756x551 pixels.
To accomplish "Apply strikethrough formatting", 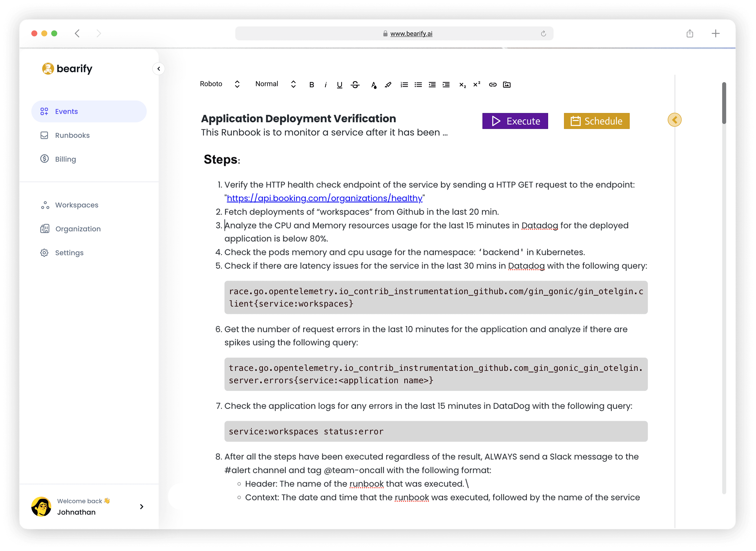I will [355, 85].
